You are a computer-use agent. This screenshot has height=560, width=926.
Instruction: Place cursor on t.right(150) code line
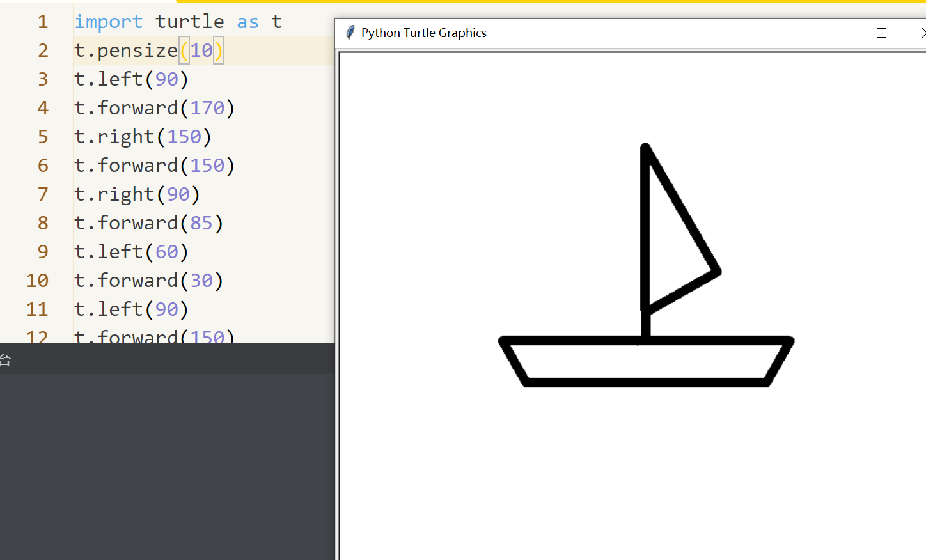click(142, 137)
